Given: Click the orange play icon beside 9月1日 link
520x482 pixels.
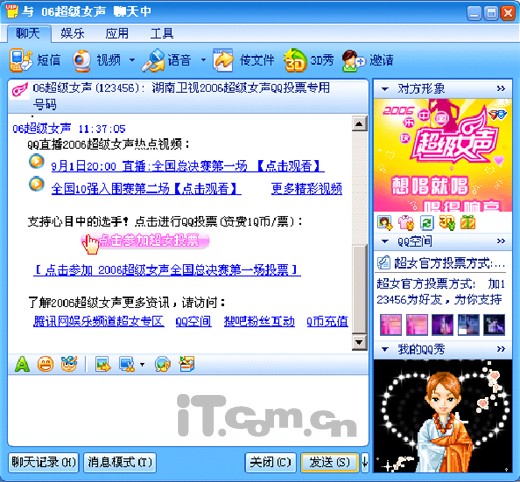Looking at the screenshot, I should point(37,161).
